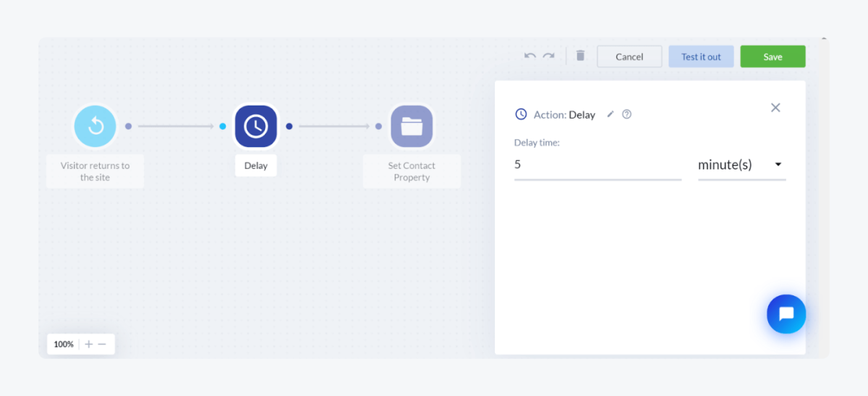This screenshot has height=396, width=868.
Task: Select the Delay clock node
Action: 255,126
